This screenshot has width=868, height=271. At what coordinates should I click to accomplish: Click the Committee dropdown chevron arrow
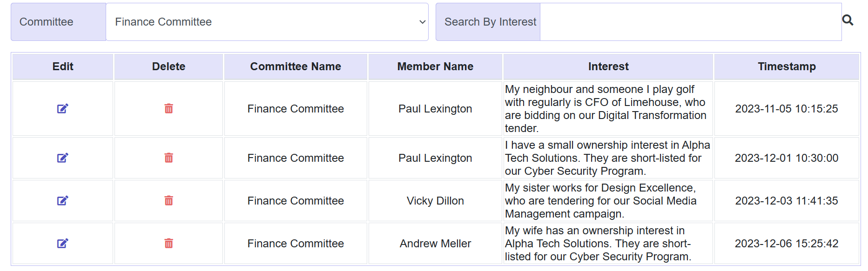421,21
